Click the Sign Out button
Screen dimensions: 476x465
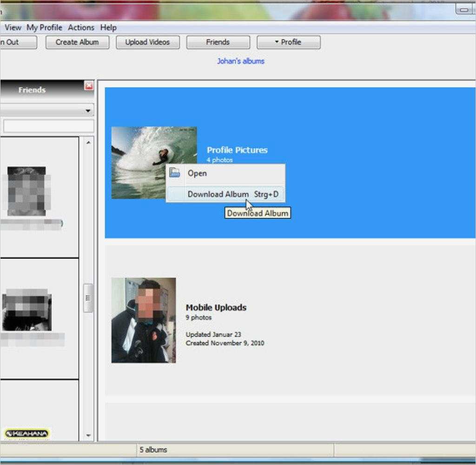pos(18,42)
